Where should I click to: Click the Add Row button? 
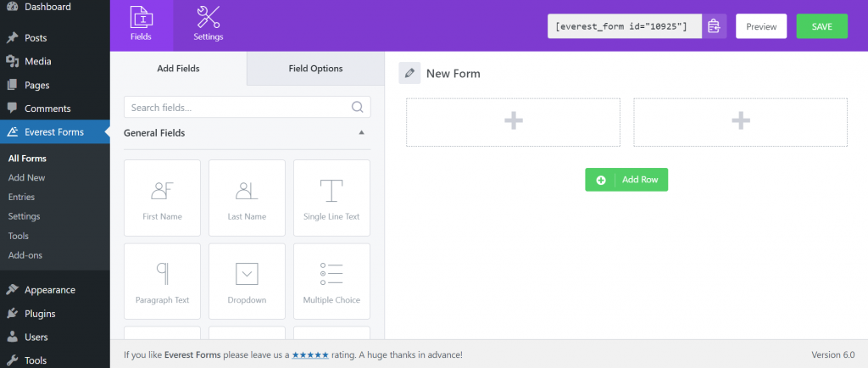pyautogui.click(x=626, y=180)
